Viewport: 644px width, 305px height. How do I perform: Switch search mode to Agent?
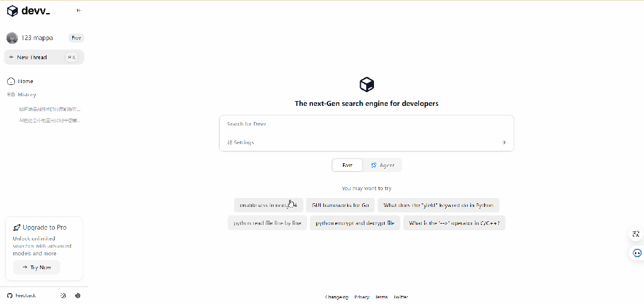coord(382,165)
